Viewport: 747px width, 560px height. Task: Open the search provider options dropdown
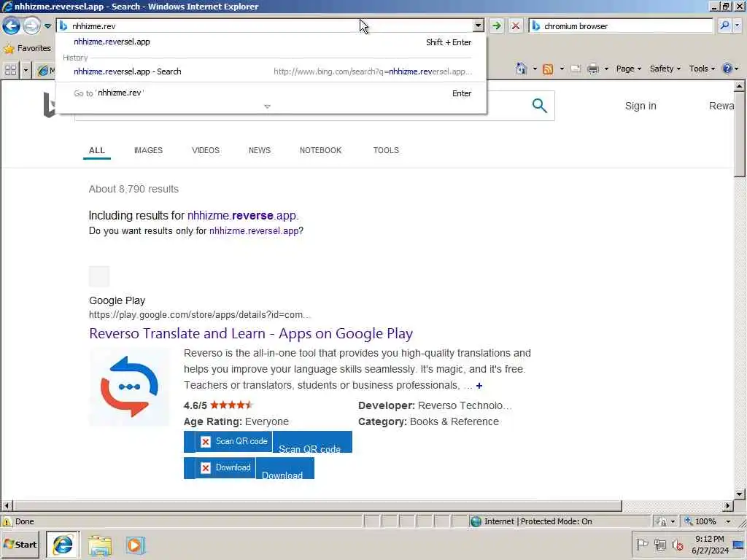[x=737, y=26]
